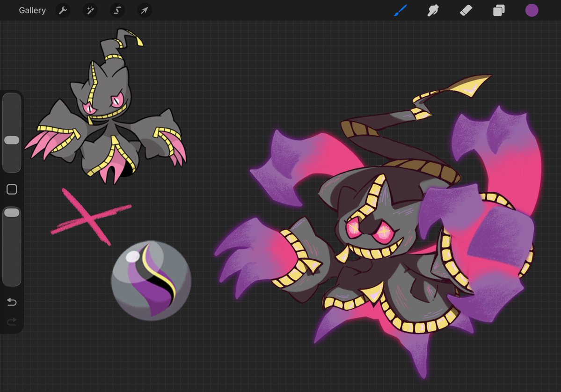
Task: Tap the marble orb drawing on canvas
Action: pyautogui.click(x=151, y=280)
